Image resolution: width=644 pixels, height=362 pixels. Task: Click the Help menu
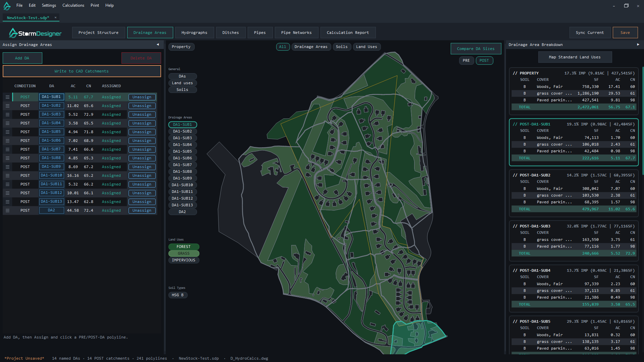(x=109, y=5)
